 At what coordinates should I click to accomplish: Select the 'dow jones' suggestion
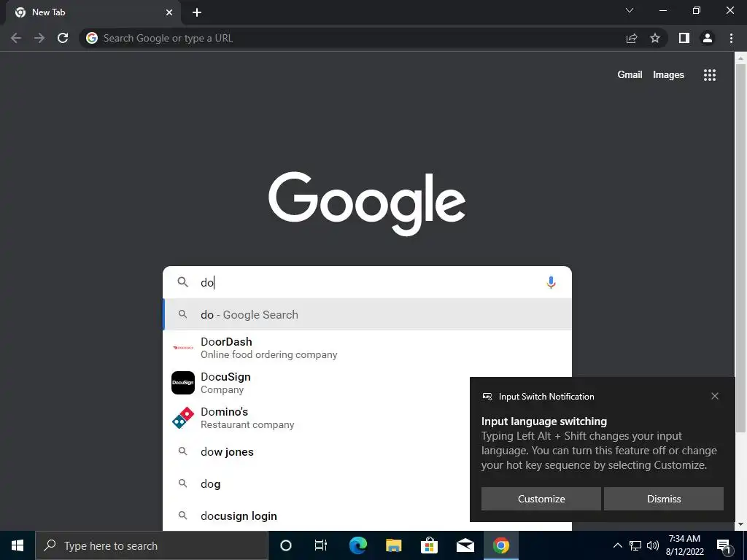pyautogui.click(x=227, y=452)
